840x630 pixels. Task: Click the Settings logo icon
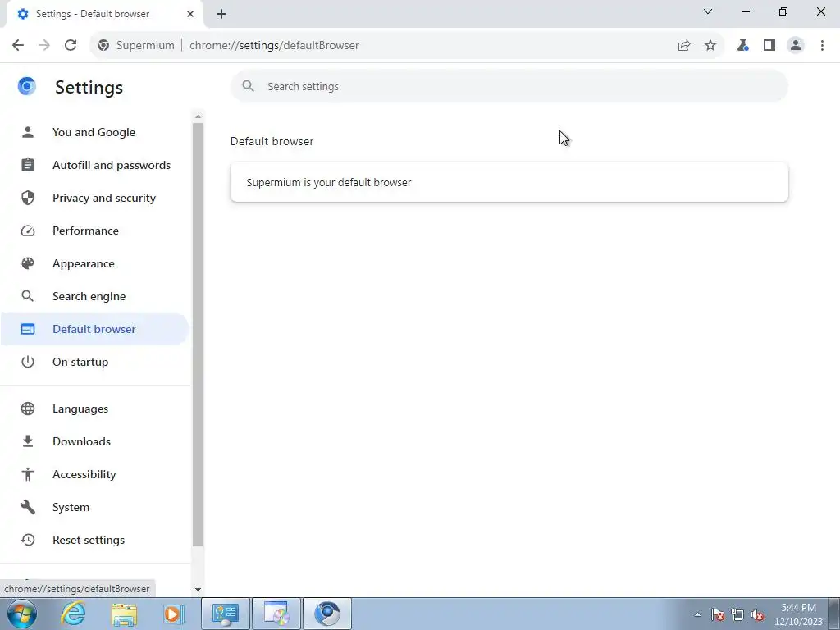click(x=27, y=86)
